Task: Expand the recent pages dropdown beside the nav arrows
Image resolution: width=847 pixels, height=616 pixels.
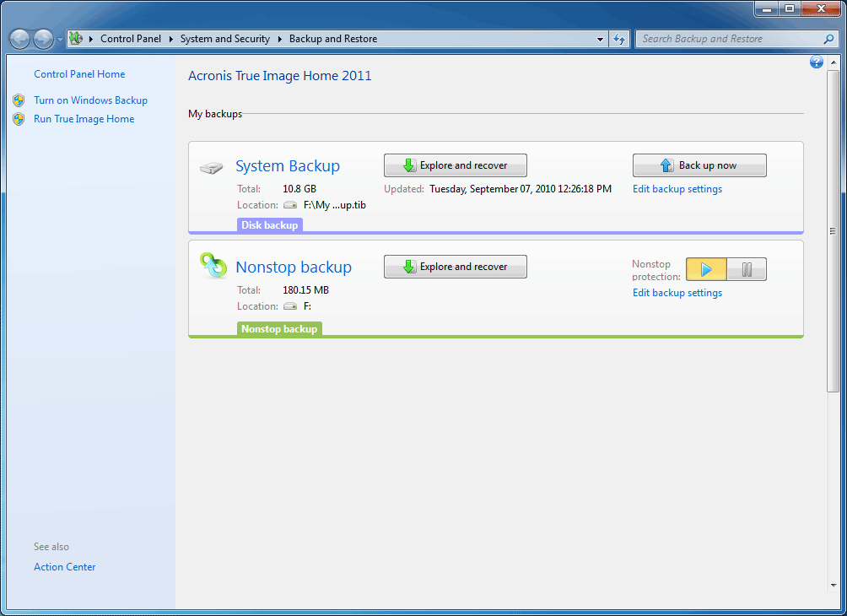Action: pos(60,40)
